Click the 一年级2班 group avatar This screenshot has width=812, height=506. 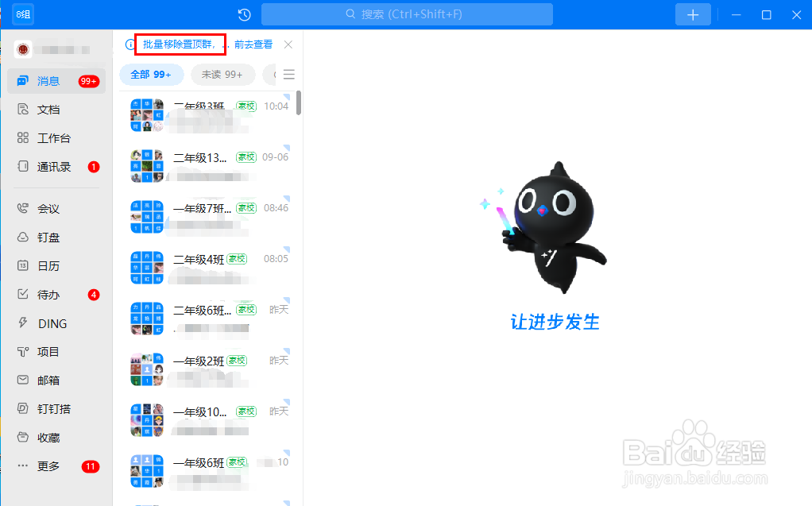(x=147, y=369)
